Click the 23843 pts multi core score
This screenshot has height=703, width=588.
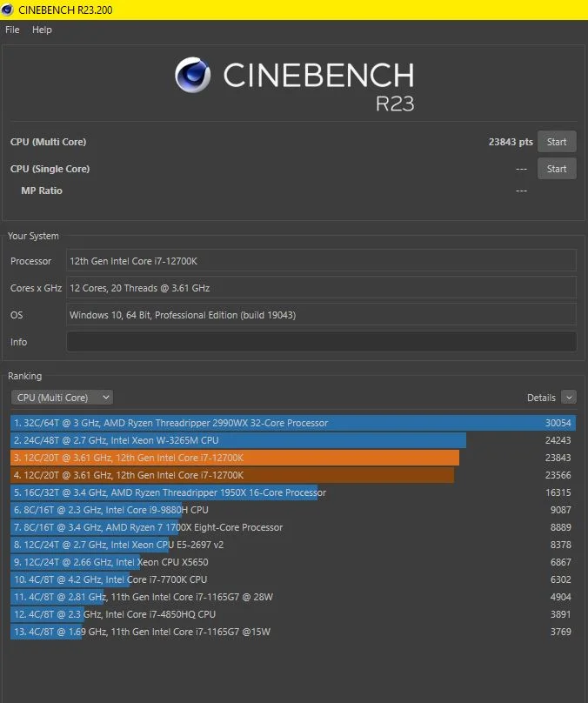(x=511, y=142)
